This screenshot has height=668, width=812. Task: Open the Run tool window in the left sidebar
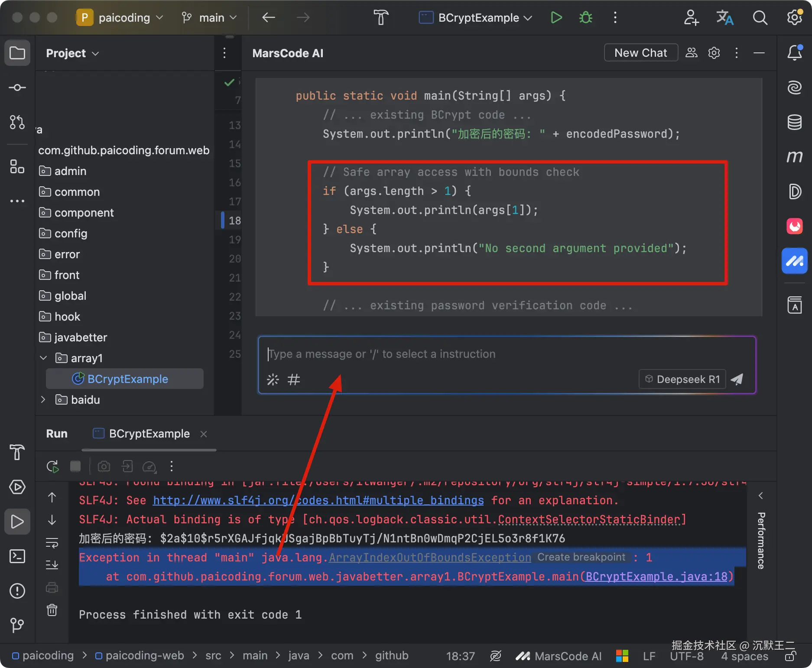[17, 522]
